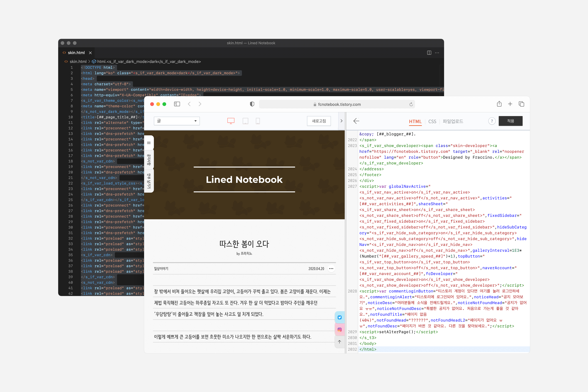Select desktop preview mode
The height and width of the screenshot is (392, 588).
click(231, 121)
